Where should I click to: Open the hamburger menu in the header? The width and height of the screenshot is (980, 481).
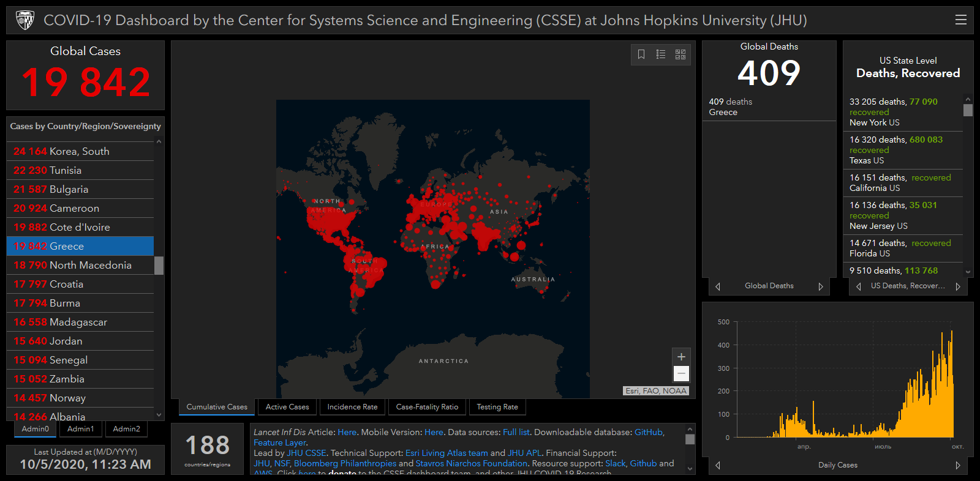[x=960, y=20]
